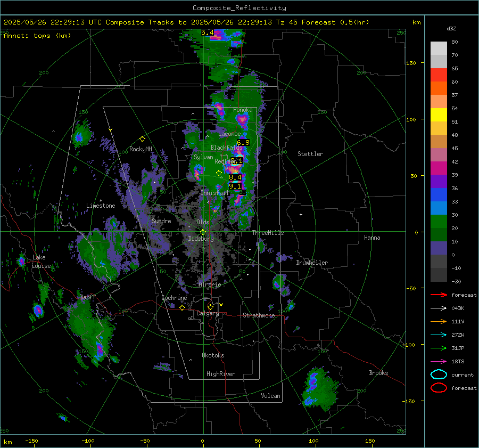The width and height of the screenshot is (479, 448).
Task: Select the Composite Tracks timestamp header line
Action: pos(186,22)
